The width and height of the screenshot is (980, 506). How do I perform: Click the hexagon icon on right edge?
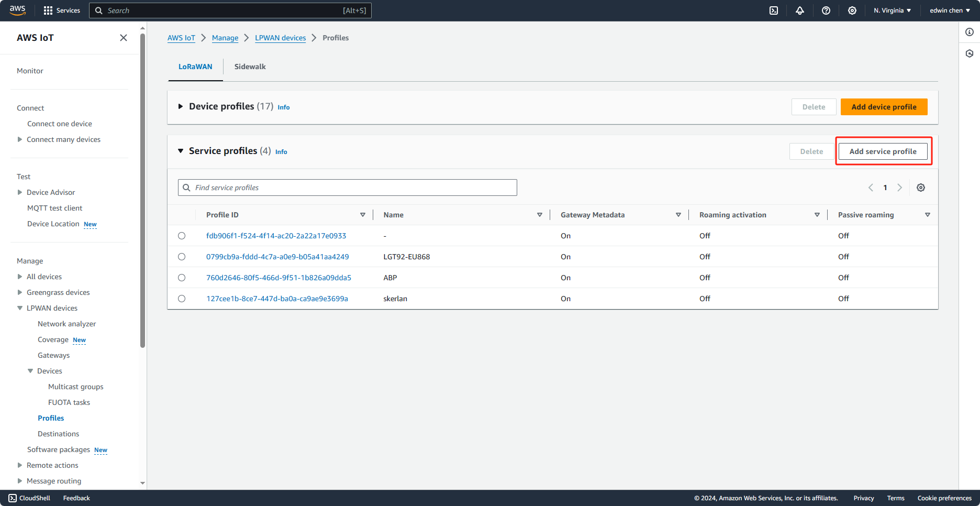click(970, 53)
